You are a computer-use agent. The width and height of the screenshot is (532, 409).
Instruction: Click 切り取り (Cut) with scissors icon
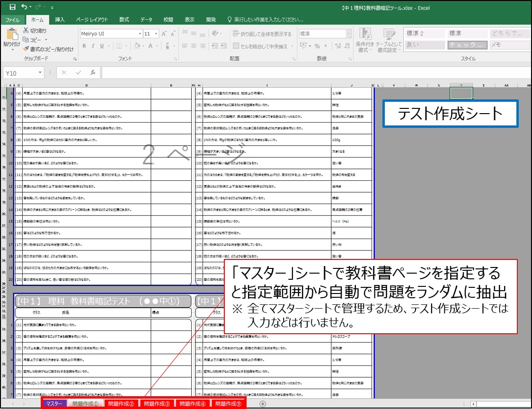(x=35, y=31)
